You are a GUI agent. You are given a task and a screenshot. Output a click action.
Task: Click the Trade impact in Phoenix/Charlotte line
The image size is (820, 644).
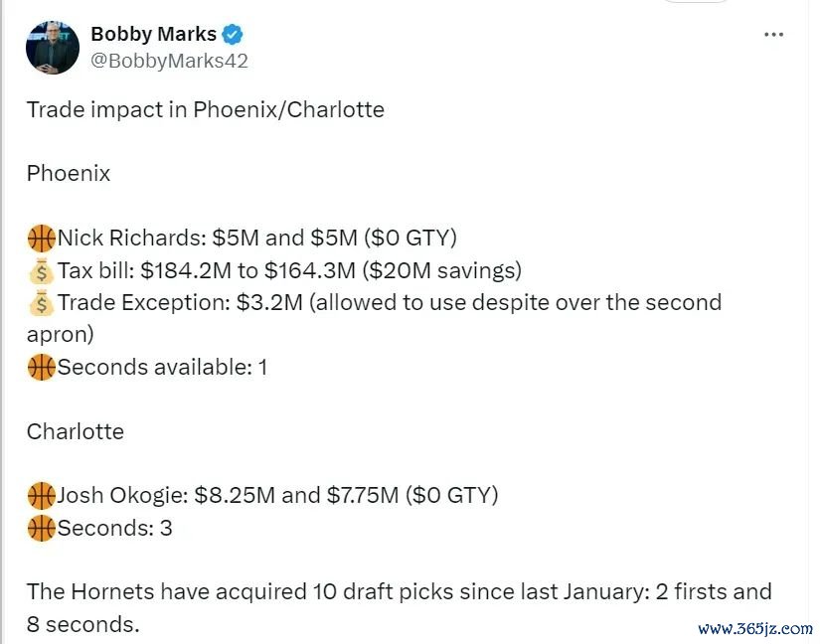point(206,109)
